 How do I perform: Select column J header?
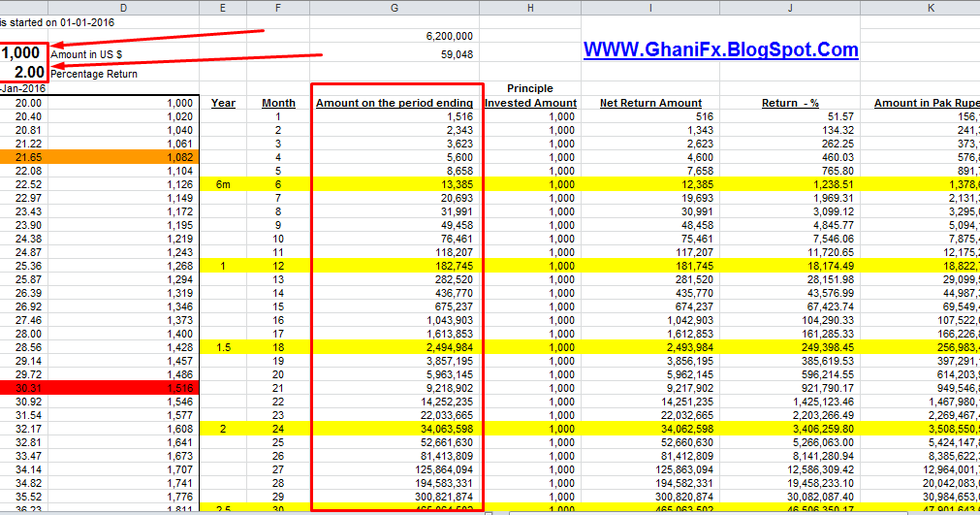(x=790, y=8)
